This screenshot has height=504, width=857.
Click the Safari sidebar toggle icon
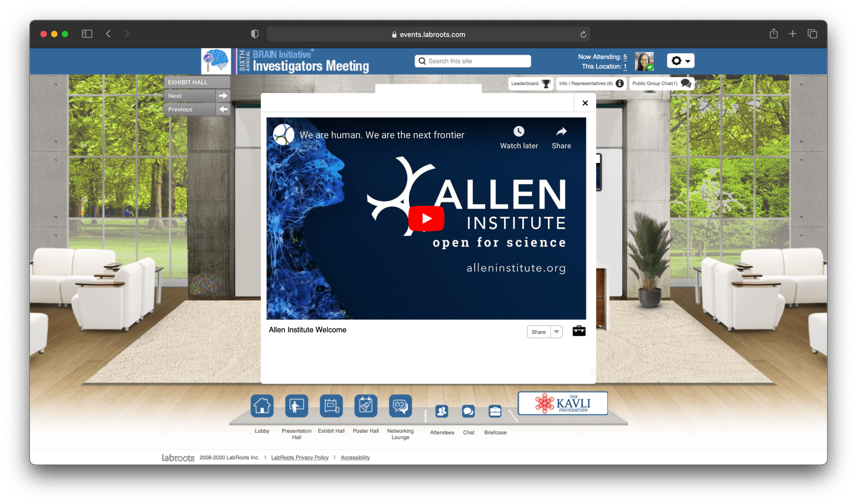pos(87,34)
